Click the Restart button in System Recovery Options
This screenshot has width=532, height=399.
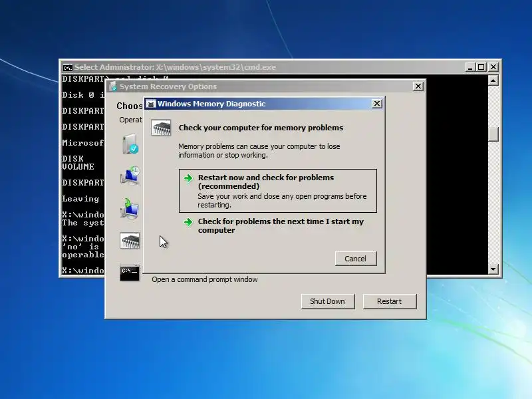389,301
